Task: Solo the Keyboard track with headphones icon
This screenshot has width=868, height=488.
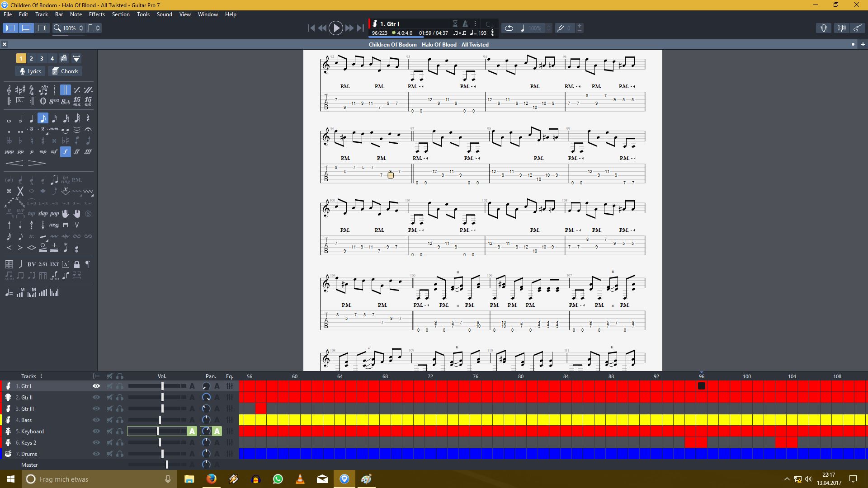Action: click(120, 431)
